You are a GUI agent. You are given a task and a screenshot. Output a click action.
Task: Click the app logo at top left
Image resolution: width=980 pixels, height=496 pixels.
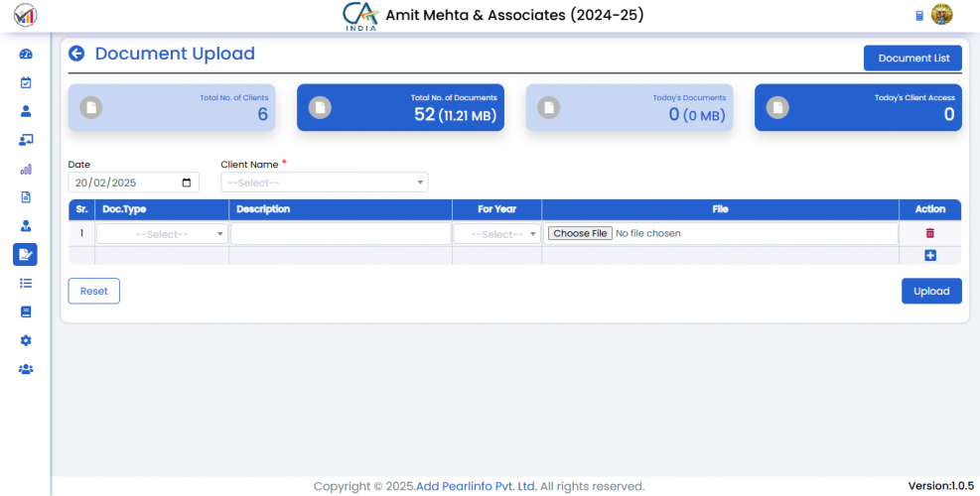25,15
